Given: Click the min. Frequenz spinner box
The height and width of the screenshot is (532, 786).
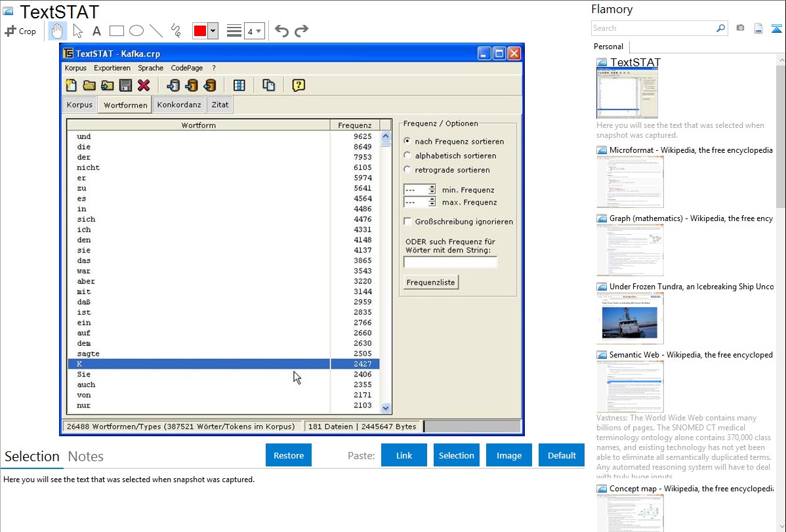Looking at the screenshot, I should click(x=419, y=190).
